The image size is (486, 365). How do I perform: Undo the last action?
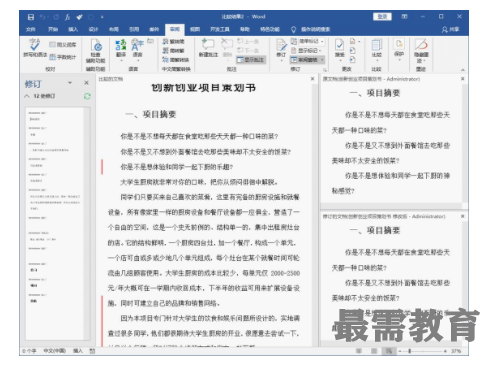[x=42, y=17]
